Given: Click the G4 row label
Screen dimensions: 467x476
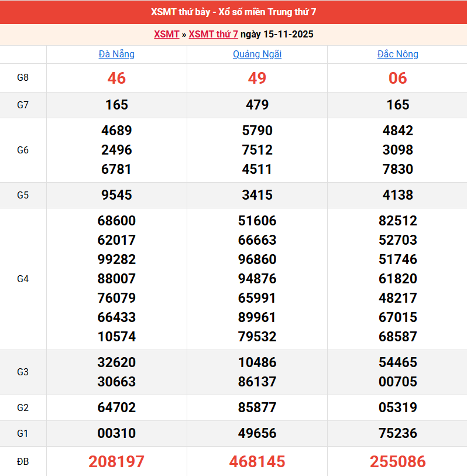Looking at the screenshot, I should [23, 279].
